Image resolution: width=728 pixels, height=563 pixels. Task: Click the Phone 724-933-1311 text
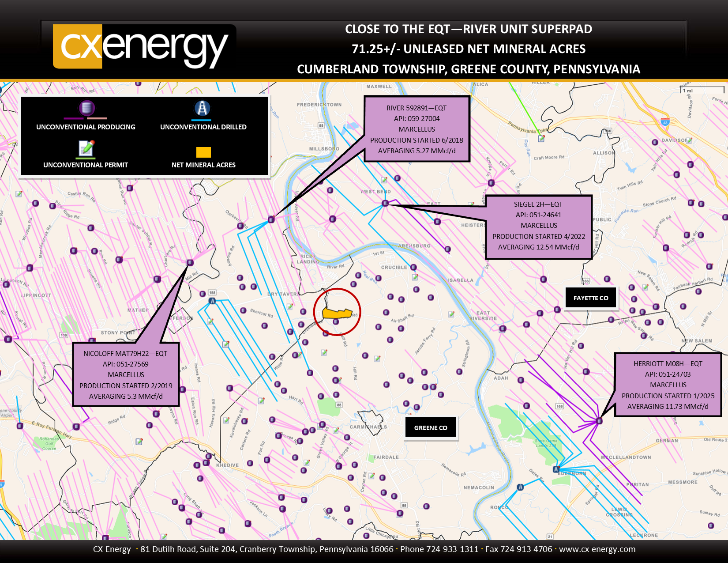(x=439, y=549)
